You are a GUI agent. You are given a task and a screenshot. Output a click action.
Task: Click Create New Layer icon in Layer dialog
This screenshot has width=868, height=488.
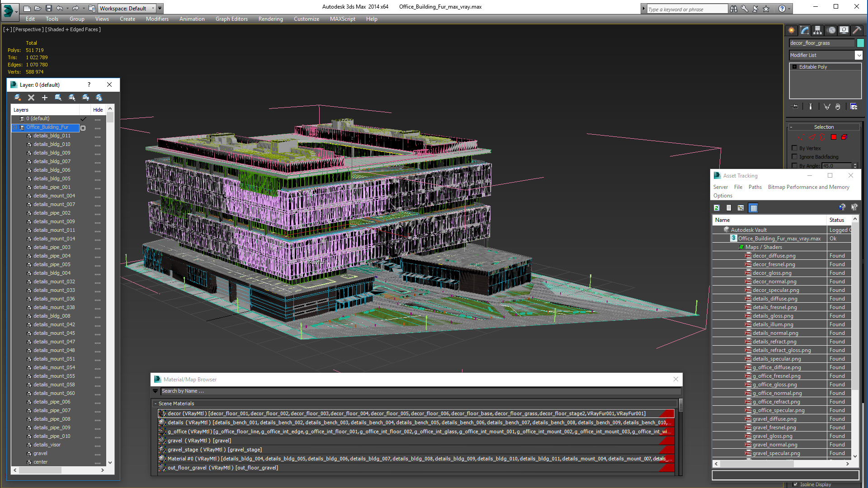point(18,98)
